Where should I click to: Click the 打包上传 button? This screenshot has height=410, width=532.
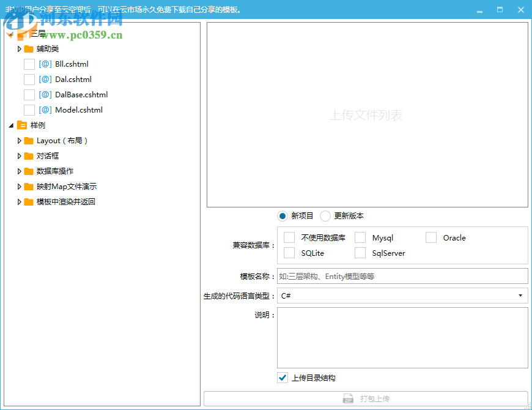click(x=366, y=399)
